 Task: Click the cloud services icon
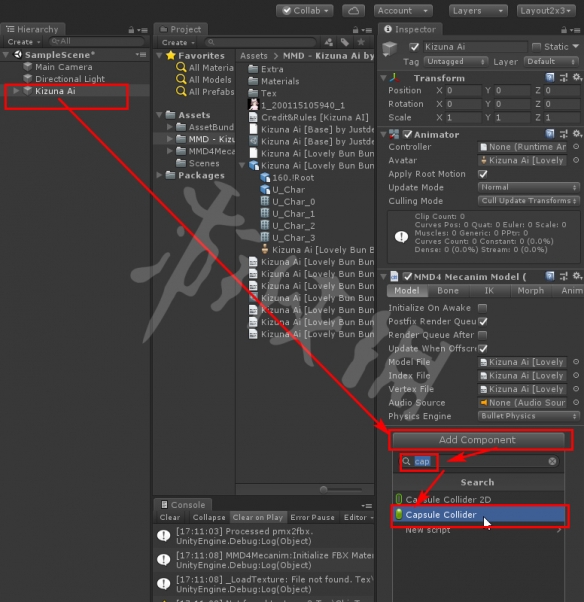353,11
